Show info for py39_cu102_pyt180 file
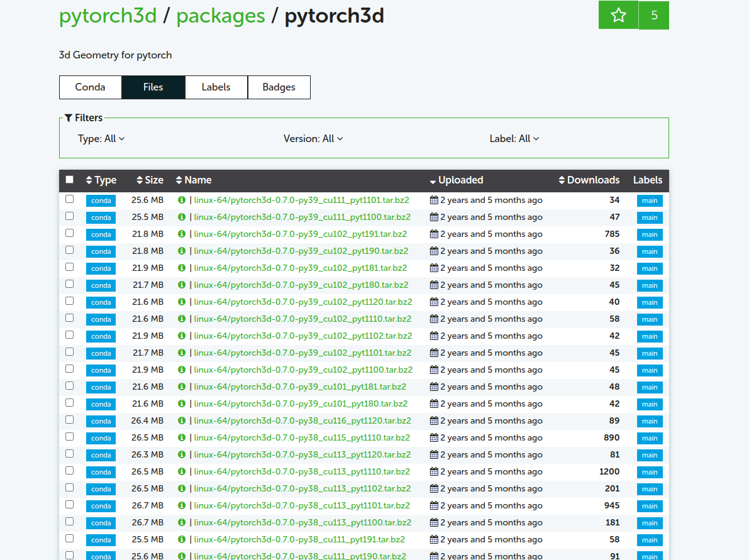The height and width of the screenshot is (560, 749). (x=182, y=285)
